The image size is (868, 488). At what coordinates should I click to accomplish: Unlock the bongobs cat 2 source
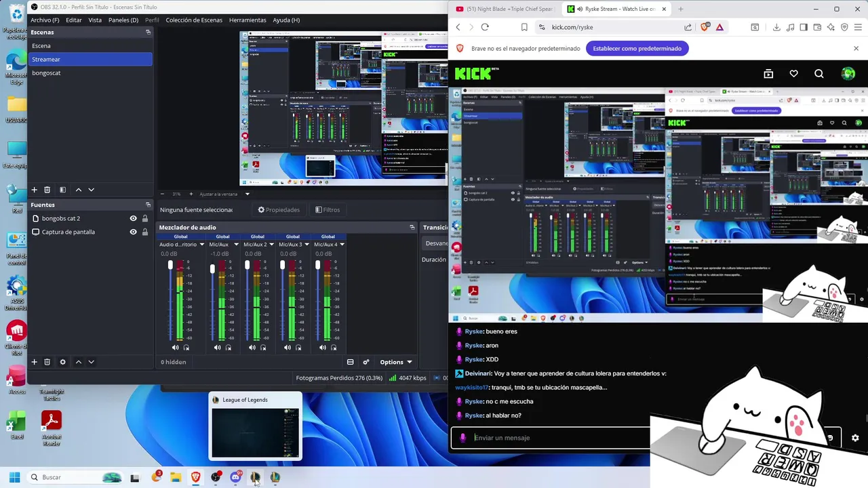click(x=145, y=218)
